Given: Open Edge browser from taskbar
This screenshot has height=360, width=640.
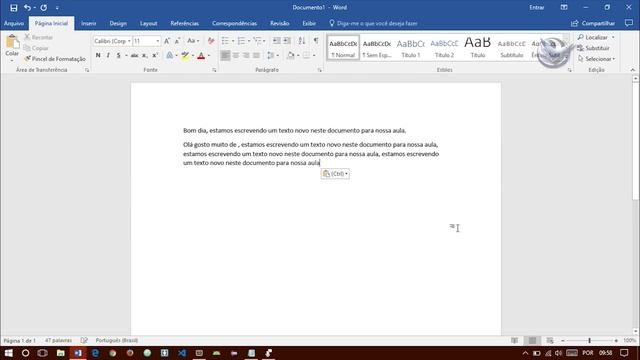Looking at the screenshot, I should tap(95, 353).
